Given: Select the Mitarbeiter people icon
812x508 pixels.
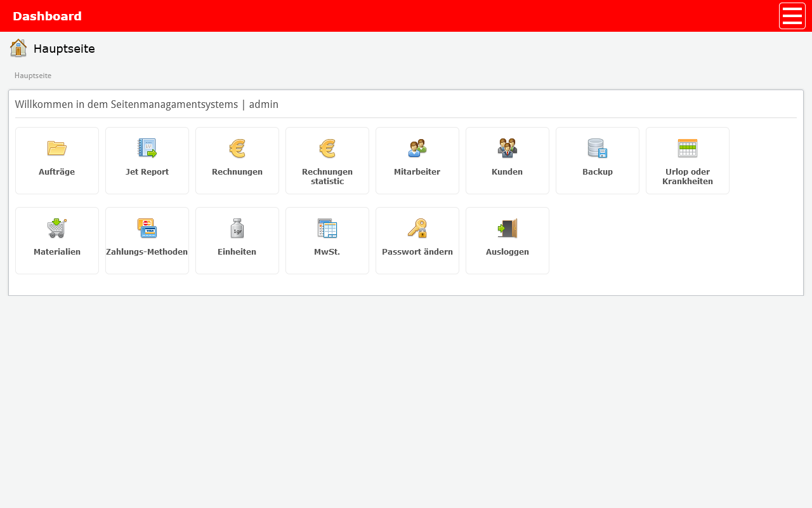Looking at the screenshot, I should [417, 148].
